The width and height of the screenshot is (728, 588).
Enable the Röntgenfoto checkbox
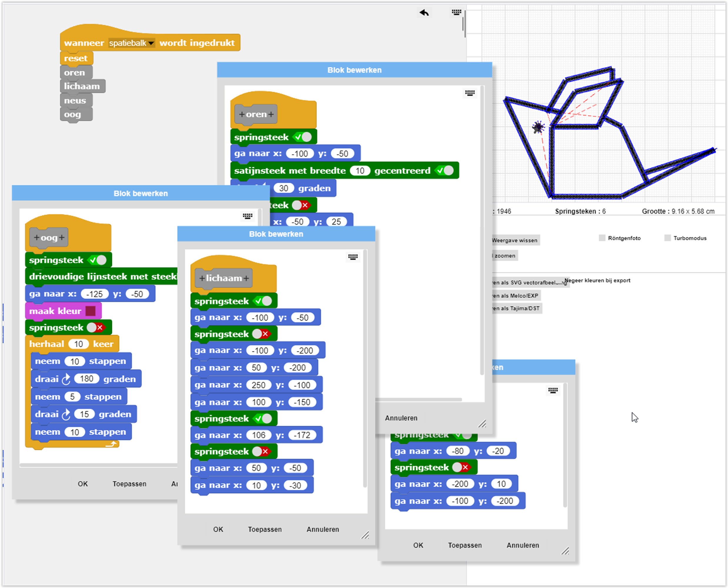[602, 238]
